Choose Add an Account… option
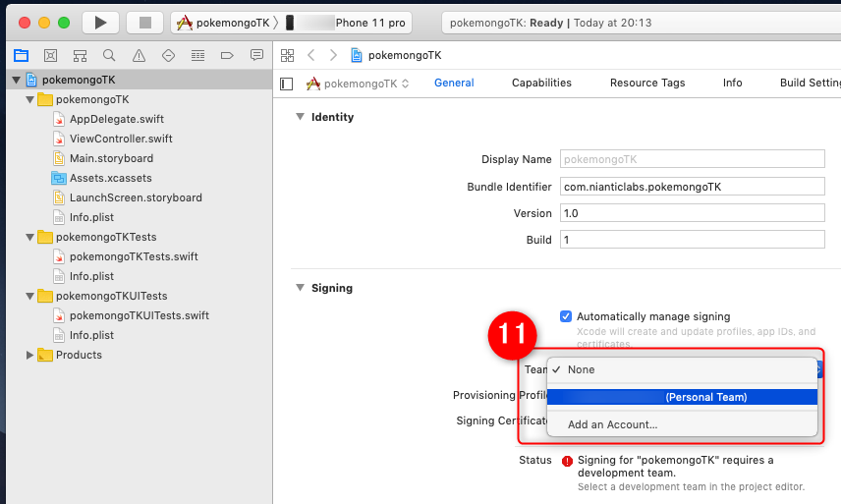Screen dimensions: 841x504 (682, 424)
